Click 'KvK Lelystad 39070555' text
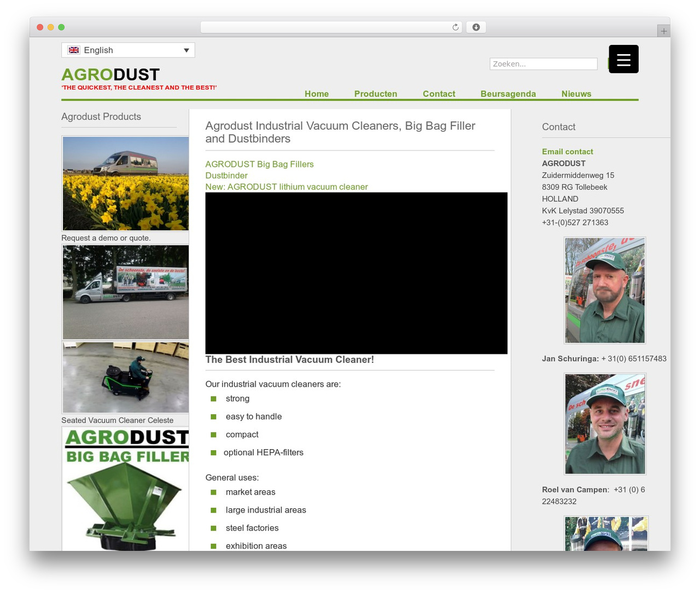Viewport: 700px width, 593px height. (583, 211)
